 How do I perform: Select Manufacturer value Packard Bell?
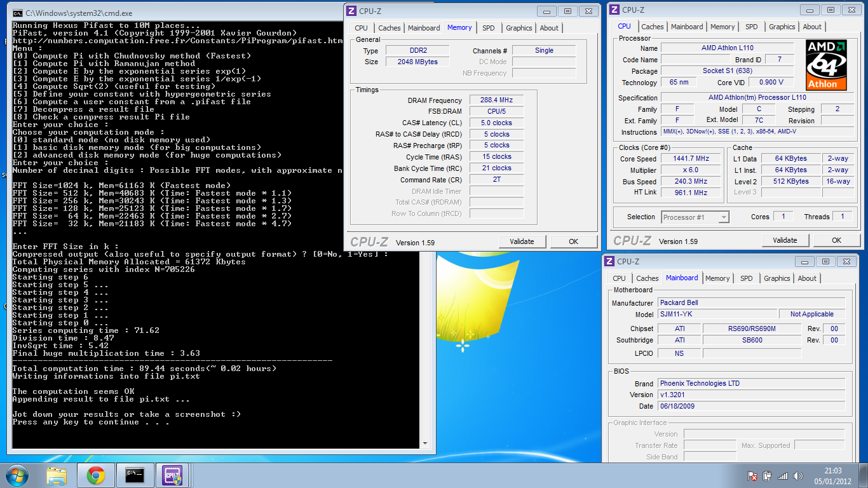[751, 303]
